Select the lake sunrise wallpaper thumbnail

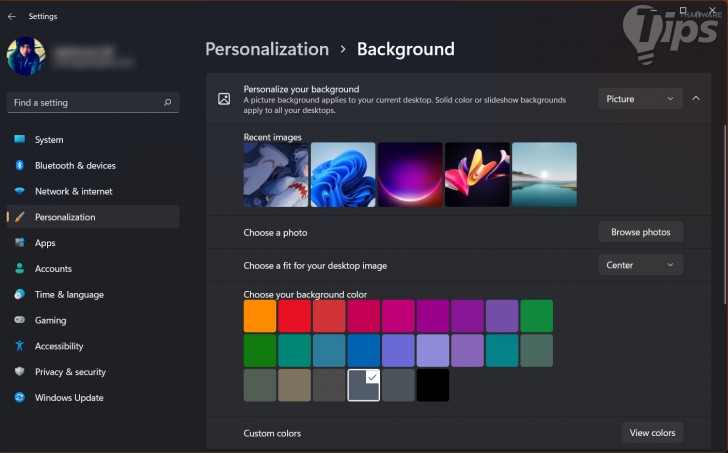544,175
